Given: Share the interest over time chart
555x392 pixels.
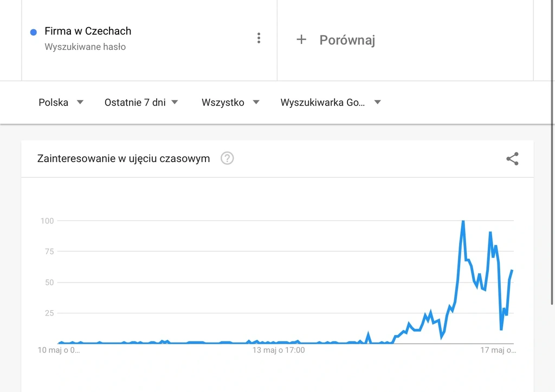Looking at the screenshot, I should click(x=512, y=159).
